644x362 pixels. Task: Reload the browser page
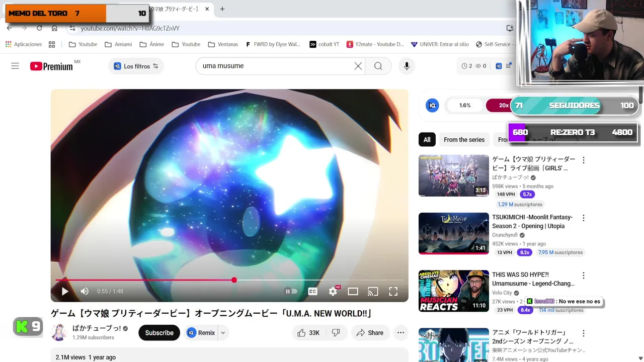click(39, 28)
